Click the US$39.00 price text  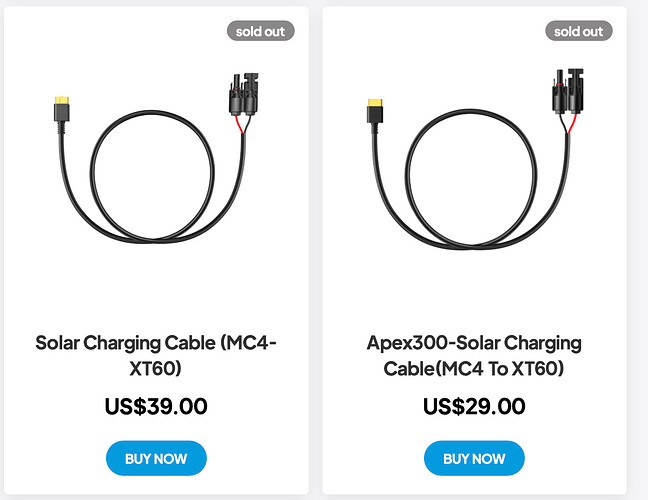(156, 406)
